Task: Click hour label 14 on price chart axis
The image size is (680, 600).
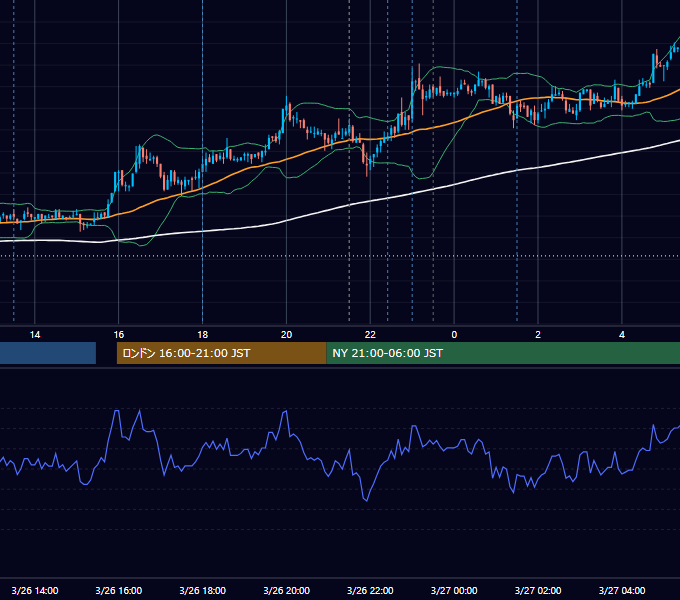Action: coord(35,335)
